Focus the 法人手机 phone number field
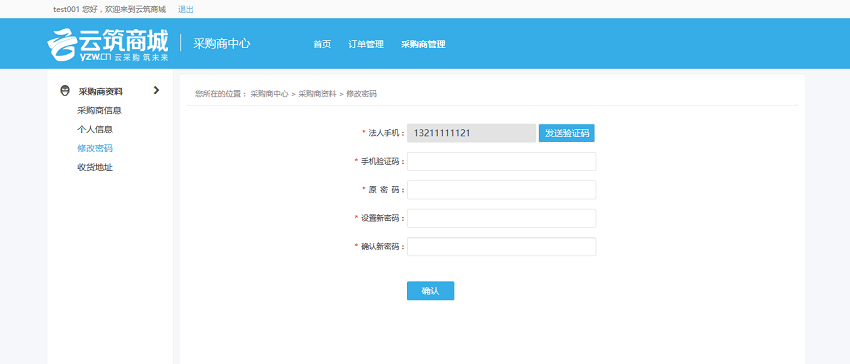 472,133
